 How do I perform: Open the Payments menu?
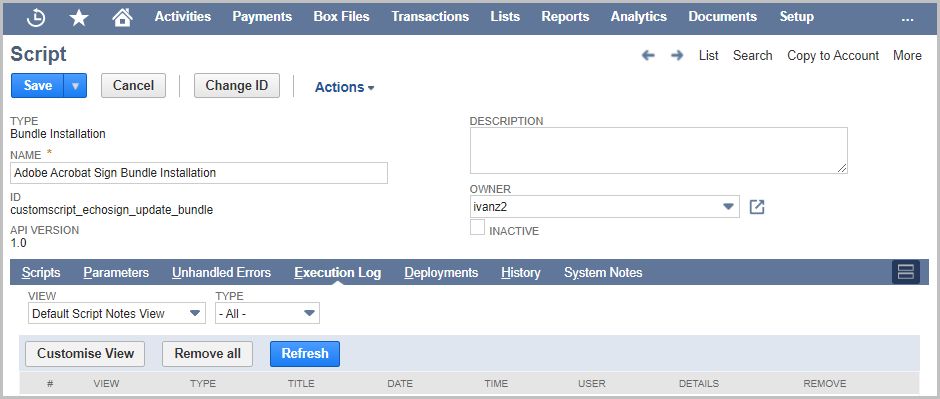tap(262, 17)
